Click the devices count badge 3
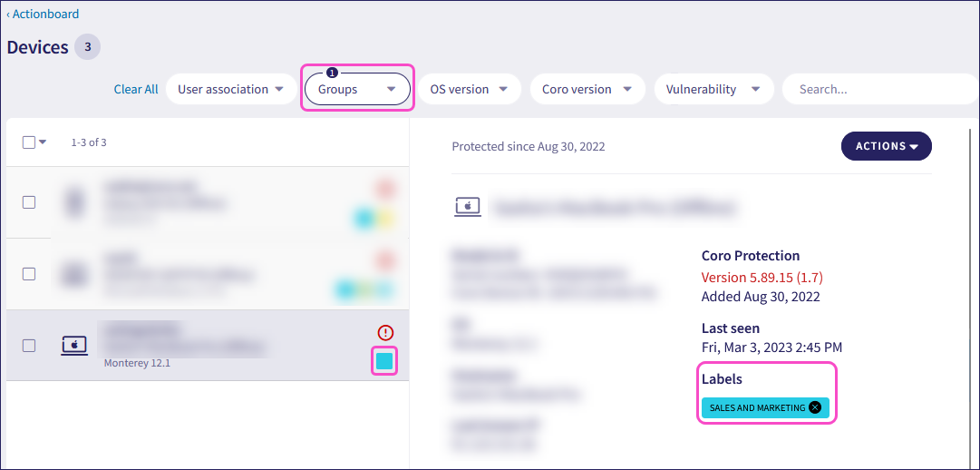The height and width of the screenshot is (470, 980). 87,47
